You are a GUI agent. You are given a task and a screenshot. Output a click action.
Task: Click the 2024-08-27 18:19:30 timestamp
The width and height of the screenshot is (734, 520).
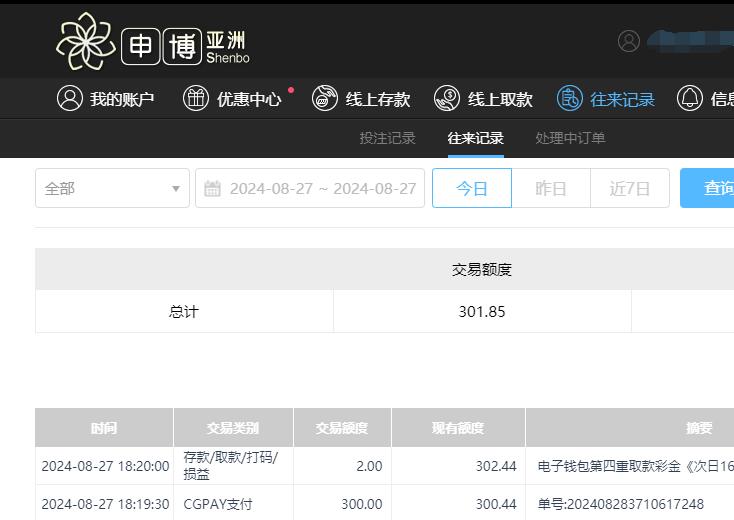[x=105, y=504]
